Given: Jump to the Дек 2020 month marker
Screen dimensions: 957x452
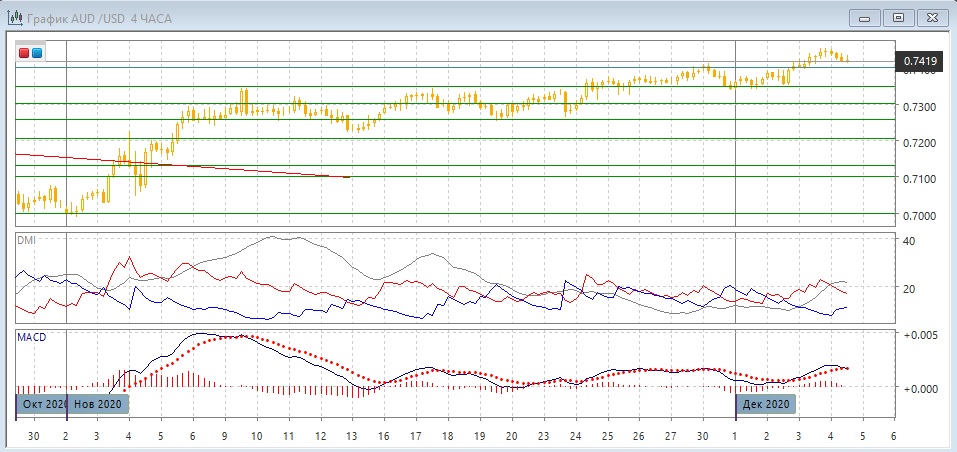Looking at the screenshot, I should (x=767, y=404).
